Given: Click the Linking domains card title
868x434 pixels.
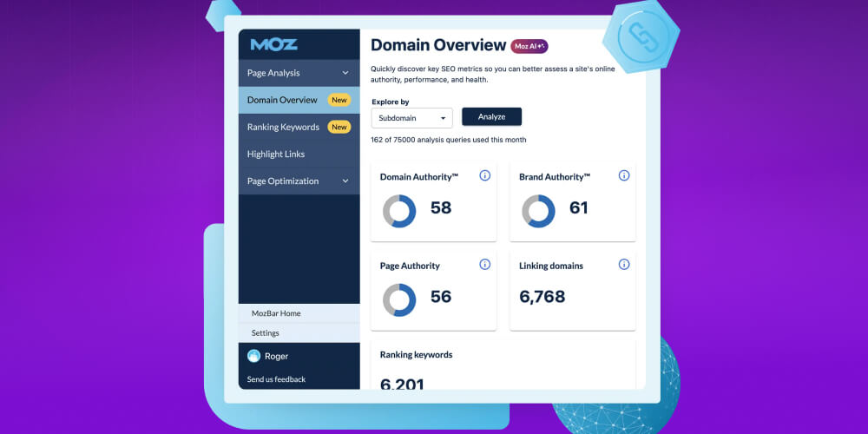Looking at the screenshot, I should point(551,266).
